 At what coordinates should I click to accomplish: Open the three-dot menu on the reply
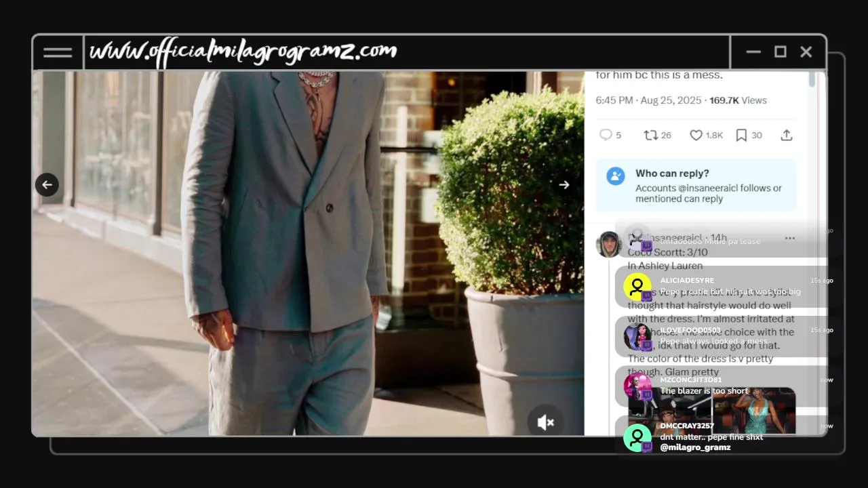point(789,238)
